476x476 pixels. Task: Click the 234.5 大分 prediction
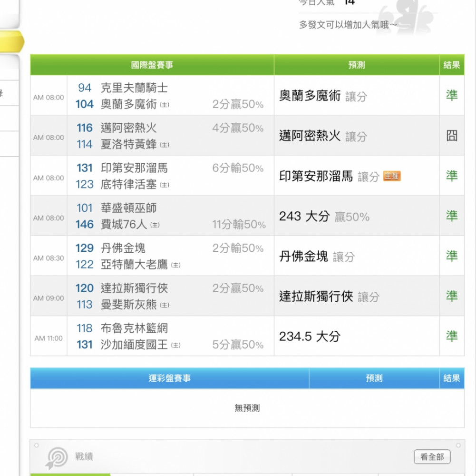point(310,337)
